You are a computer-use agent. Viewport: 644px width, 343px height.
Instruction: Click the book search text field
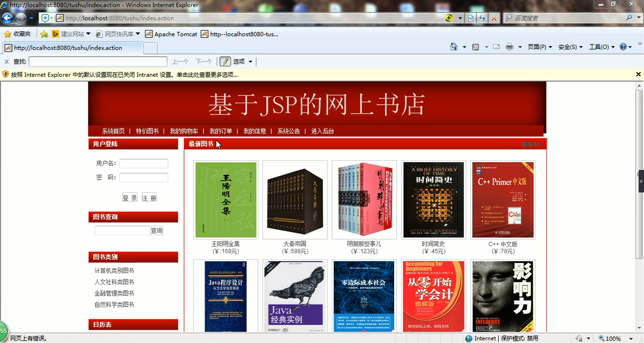tap(122, 230)
